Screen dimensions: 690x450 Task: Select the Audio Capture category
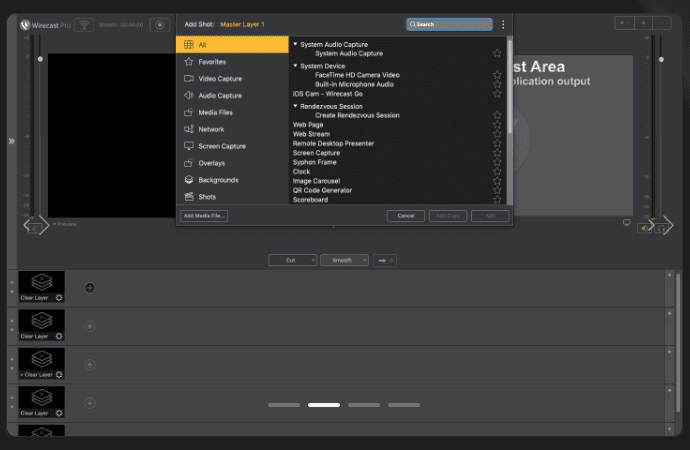click(x=232, y=95)
